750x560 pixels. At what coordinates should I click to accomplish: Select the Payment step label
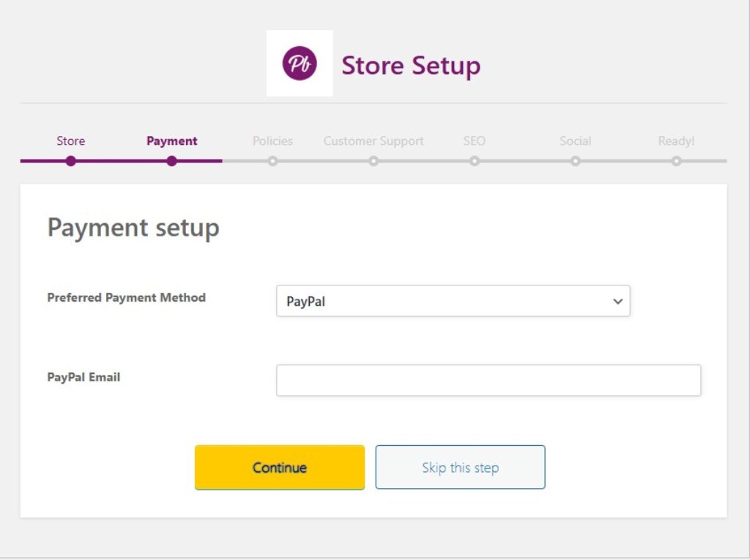pos(171,141)
